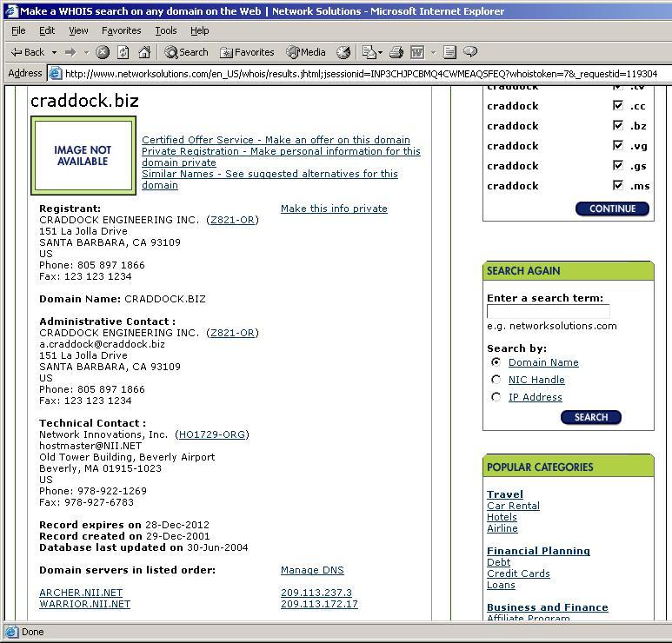Expand the Forward button history dropdown
The width and height of the screenshot is (672, 643).
click(86, 53)
